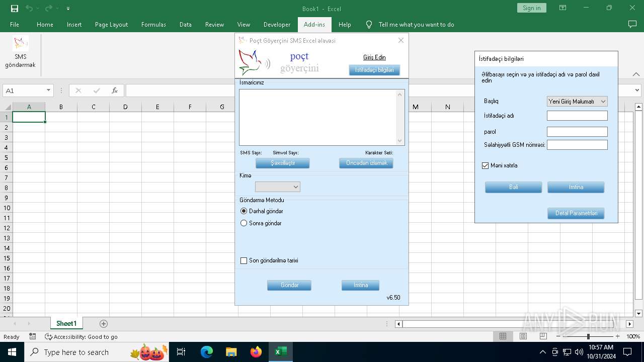
Task: Click the zoom in plus icon
Action: 618,336
